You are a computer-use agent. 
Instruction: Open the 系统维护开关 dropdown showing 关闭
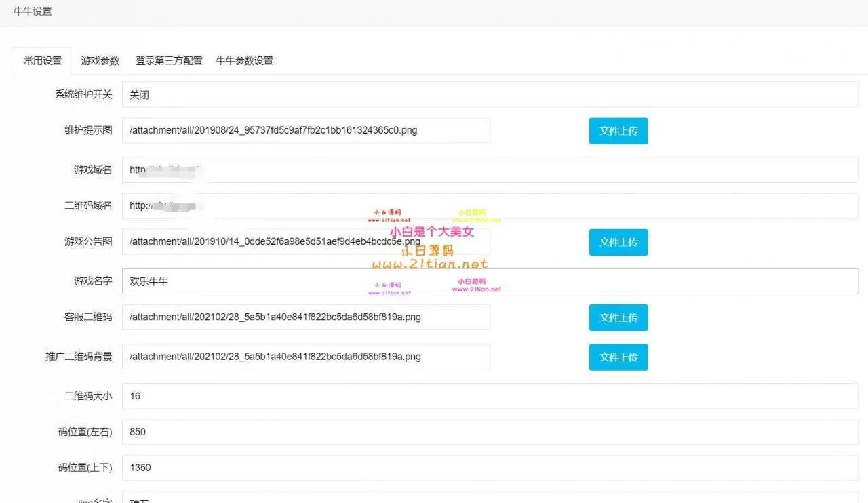[x=490, y=95]
